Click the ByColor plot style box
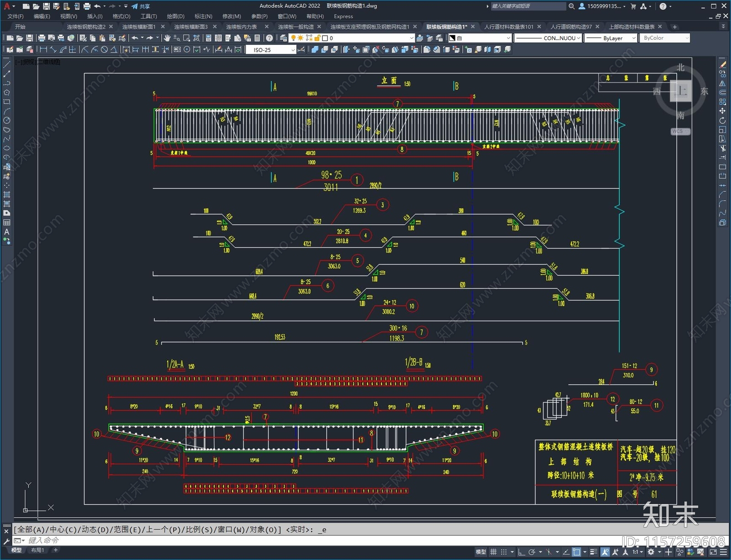Image resolution: width=731 pixels, height=560 pixels. point(665,38)
